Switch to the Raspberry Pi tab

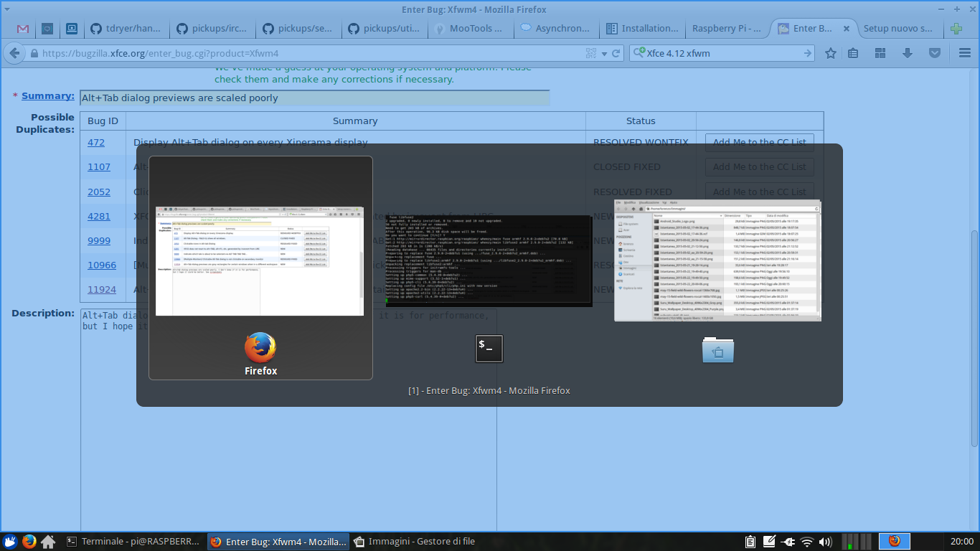coord(726,29)
